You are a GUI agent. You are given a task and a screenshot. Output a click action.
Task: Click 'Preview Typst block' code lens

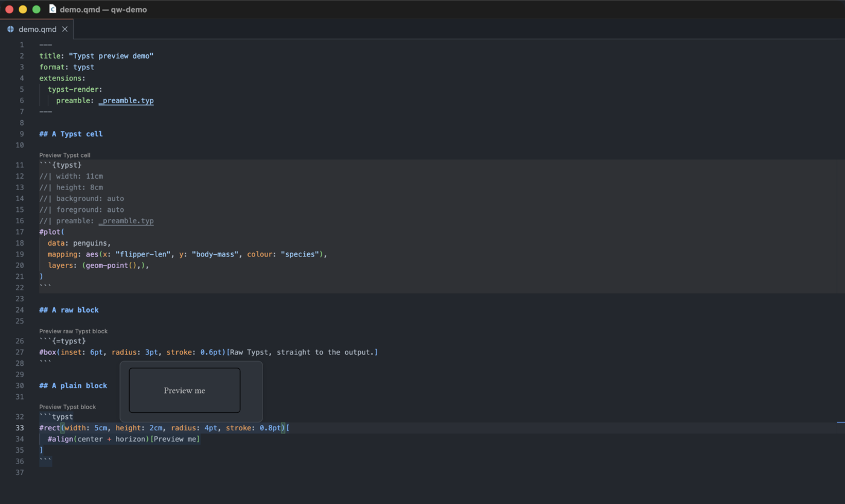click(x=67, y=407)
